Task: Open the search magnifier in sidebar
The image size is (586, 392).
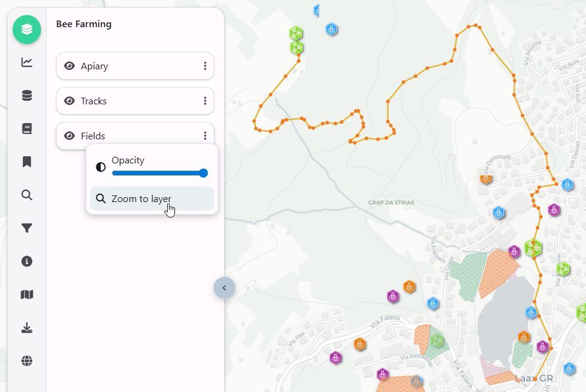Action: pyautogui.click(x=27, y=195)
